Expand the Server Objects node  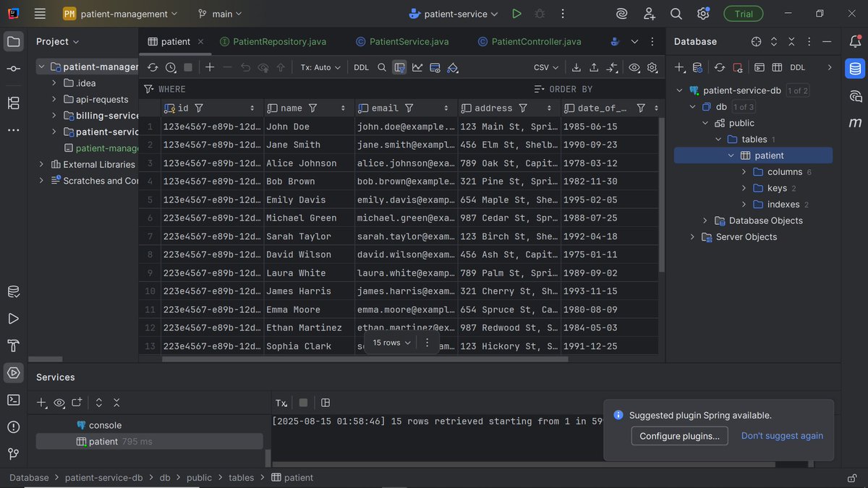coord(692,237)
